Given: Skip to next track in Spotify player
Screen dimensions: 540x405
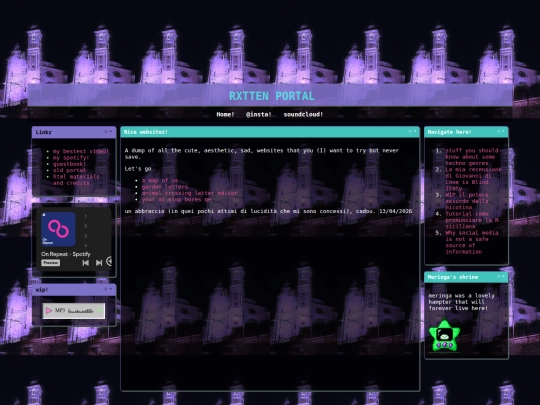Looking at the screenshot, I should [x=99, y=263].
